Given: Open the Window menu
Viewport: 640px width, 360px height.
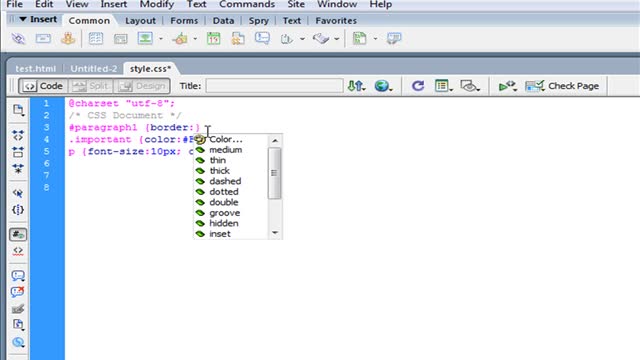Looking at the screenshot, I should 337,4.
